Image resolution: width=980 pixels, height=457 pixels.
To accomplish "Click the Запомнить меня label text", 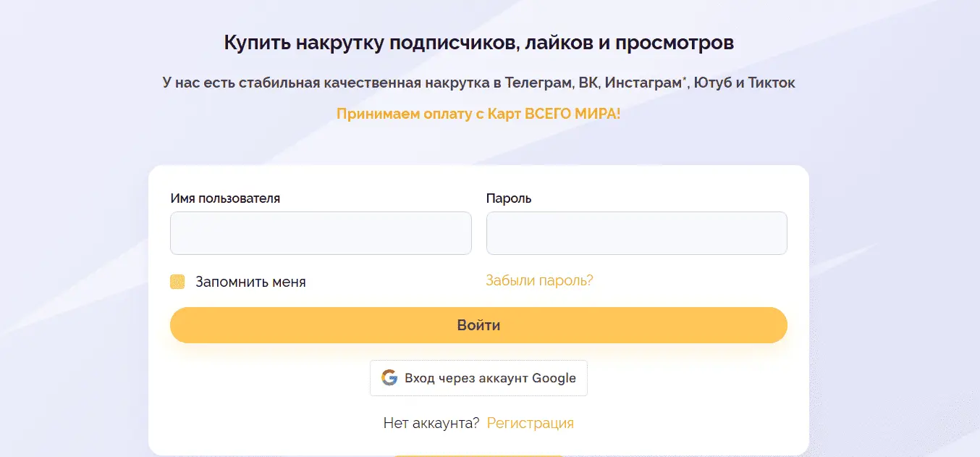I will (x=250, y=282).
